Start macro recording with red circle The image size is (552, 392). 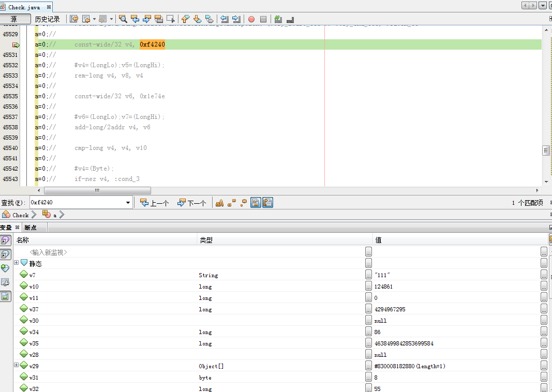pos(251,19)
